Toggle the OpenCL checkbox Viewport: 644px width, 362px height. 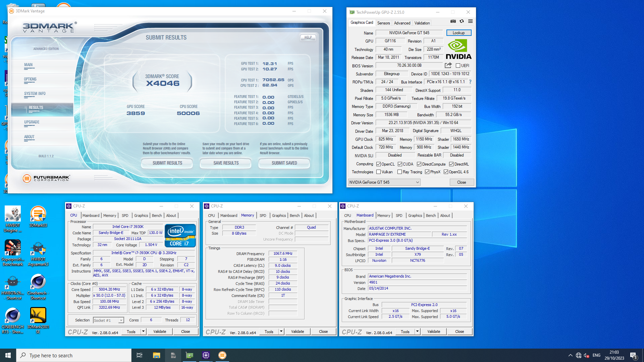[378, 164]
